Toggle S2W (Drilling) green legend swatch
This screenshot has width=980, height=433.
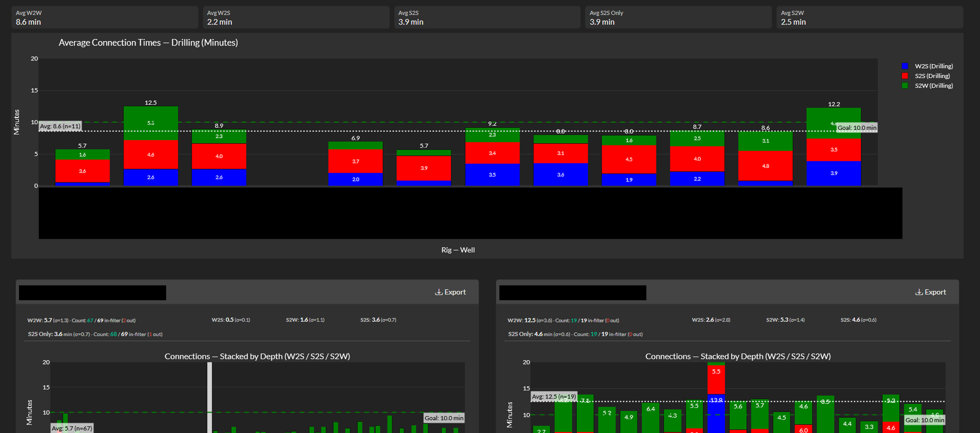tap(905, 86)
